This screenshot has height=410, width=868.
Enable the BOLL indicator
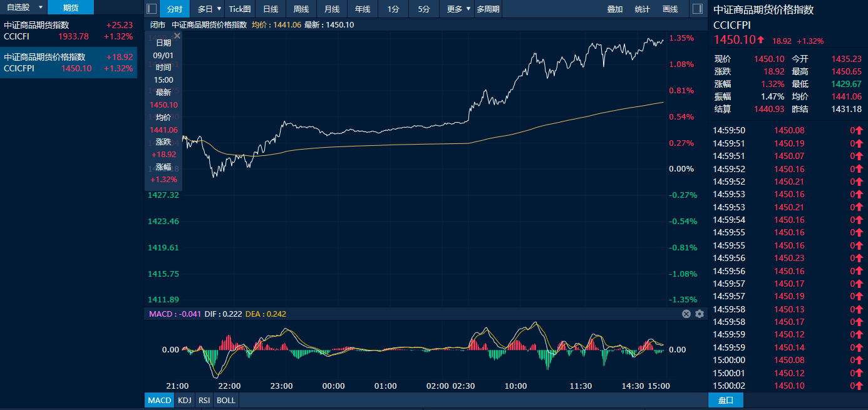(x=226, y=400)
